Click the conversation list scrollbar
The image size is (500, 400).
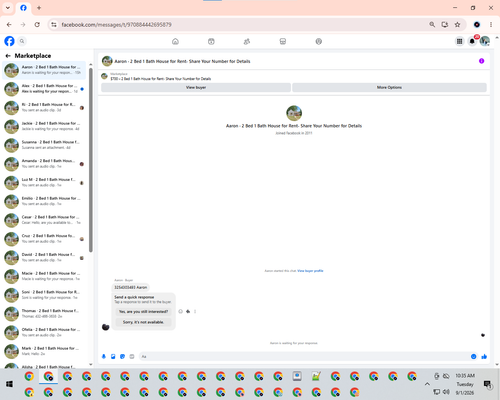click(91, 160)
